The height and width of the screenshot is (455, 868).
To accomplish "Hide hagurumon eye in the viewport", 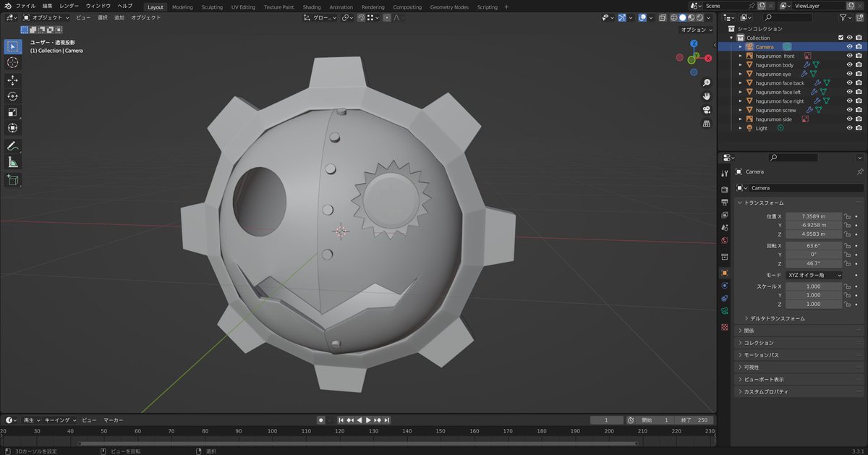I will tap(850, 74).
